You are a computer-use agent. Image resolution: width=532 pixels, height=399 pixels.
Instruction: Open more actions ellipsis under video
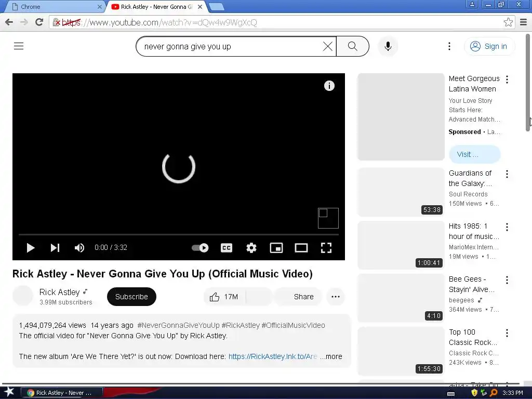coord(336,297)
